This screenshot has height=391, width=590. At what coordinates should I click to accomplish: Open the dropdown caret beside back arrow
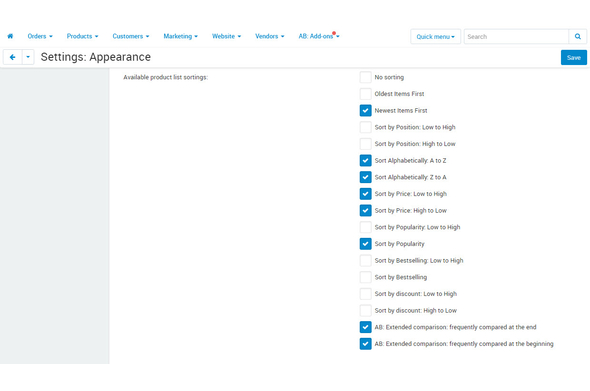[x=28, y=57]
